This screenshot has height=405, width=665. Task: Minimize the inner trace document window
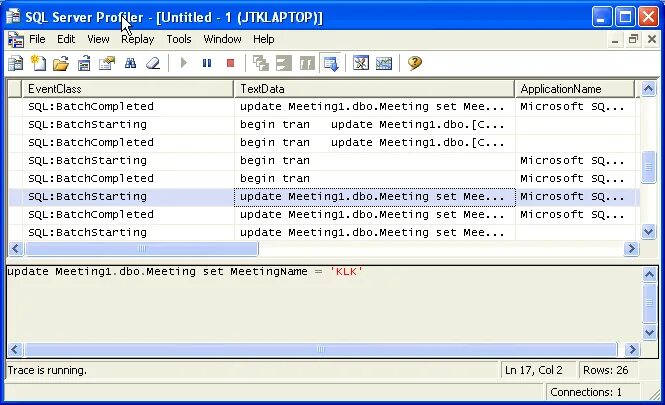pyautogui.click(x=615, y=40)
